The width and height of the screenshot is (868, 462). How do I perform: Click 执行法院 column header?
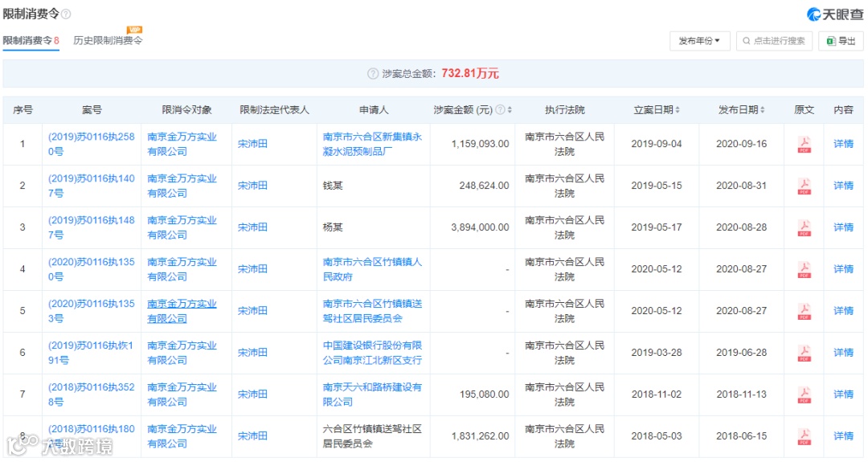[565, 109]
